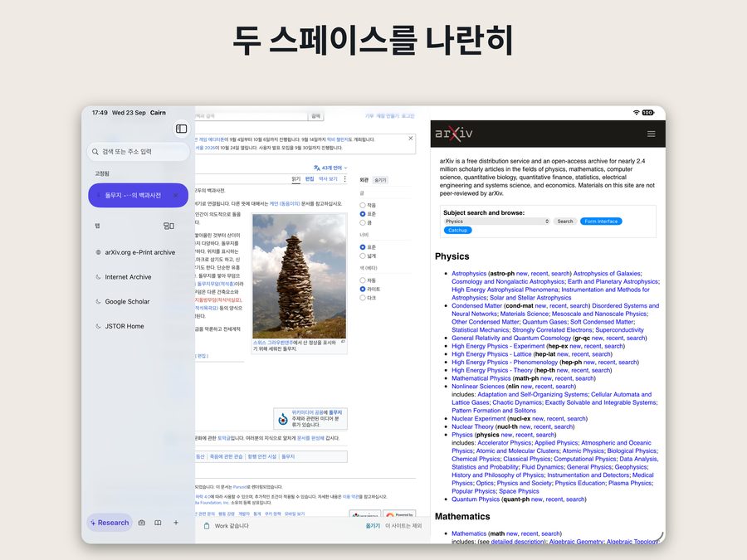Viewport: 747px width, 560px height.
Task: Select the 라이트 color radio
Action: click(x=363, y=289)
